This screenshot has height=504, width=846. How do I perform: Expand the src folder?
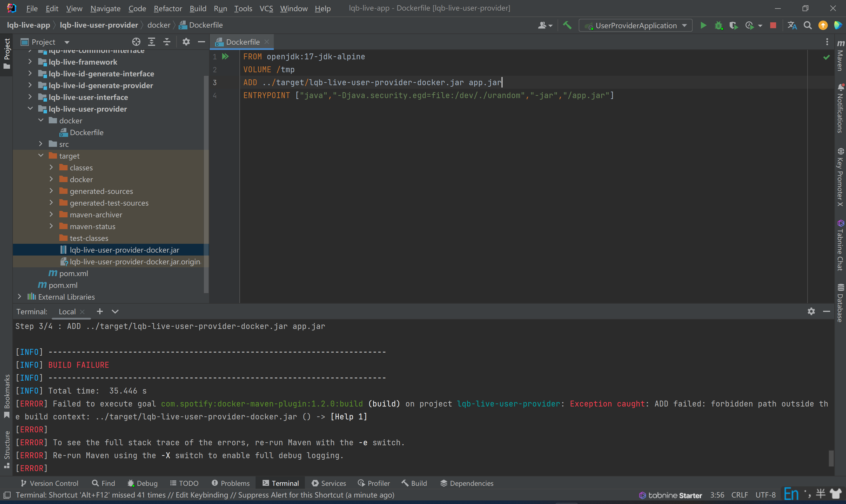point(41,144)
